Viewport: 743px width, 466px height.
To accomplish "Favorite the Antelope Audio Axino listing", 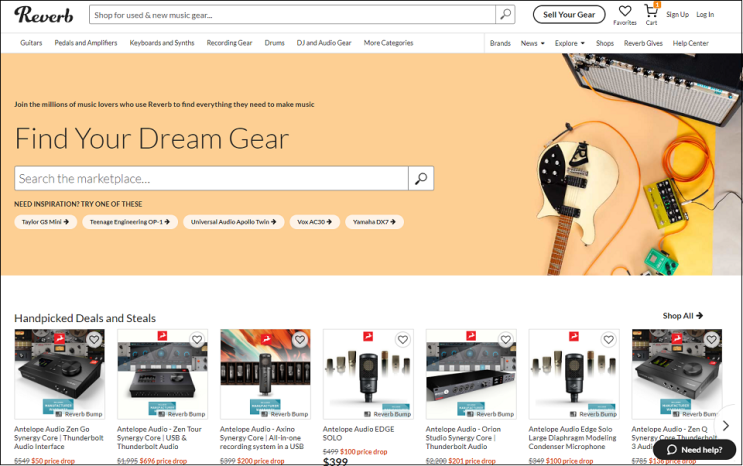I will [x=299, y=339].
